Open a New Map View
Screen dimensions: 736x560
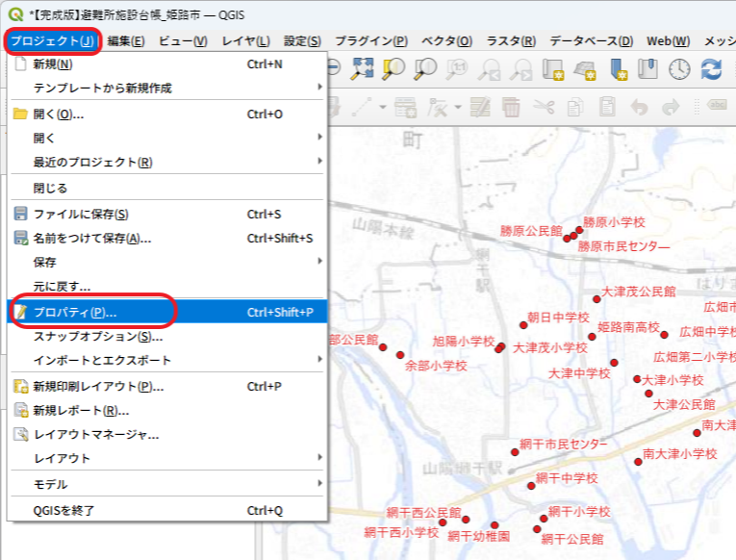pyautogui.click(x=553, y=69)
